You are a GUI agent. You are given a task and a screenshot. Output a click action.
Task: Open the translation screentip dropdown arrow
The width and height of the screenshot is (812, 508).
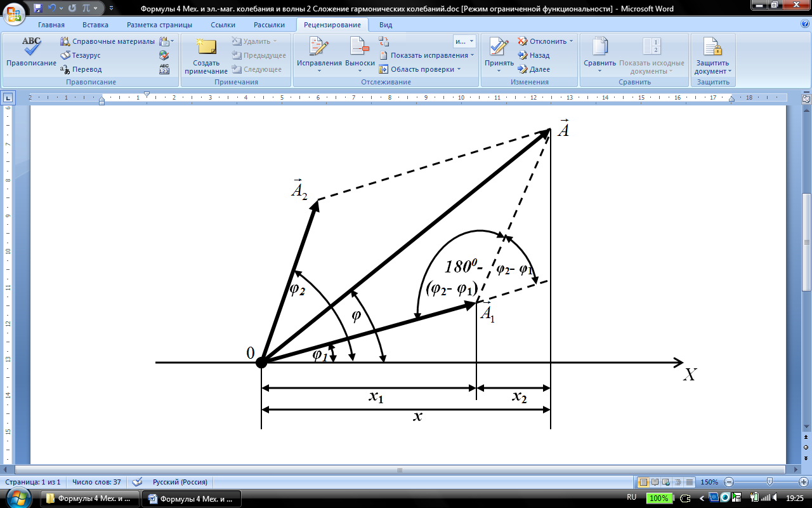pyautogui.click(x=172, y=41)
